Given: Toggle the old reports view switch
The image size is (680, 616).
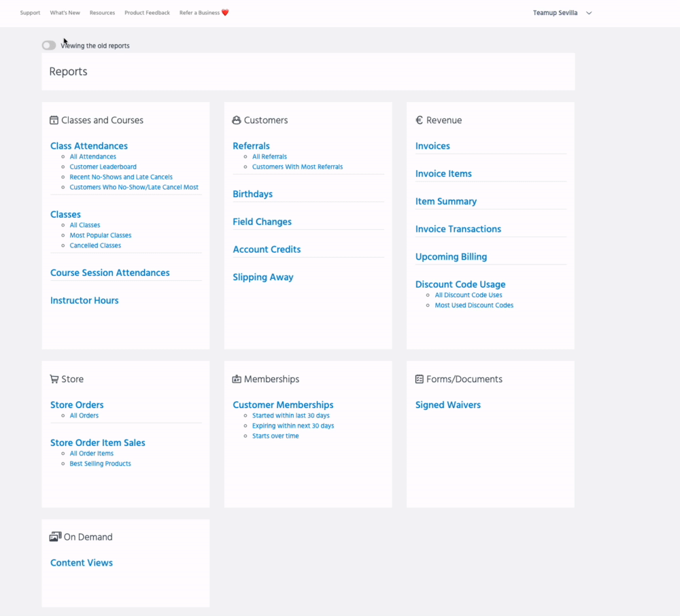Looking at the screenshot, I should click(x=49, y=46).
